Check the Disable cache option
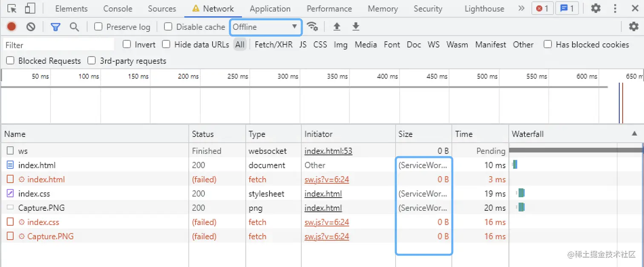The width and height of the screenshot is (644, 267). click(168, 27)
